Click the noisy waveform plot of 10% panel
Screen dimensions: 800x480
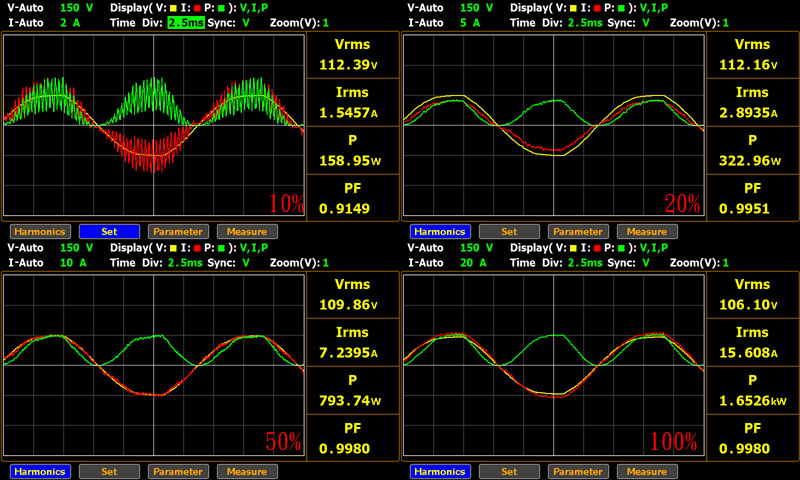click(154, 125)
